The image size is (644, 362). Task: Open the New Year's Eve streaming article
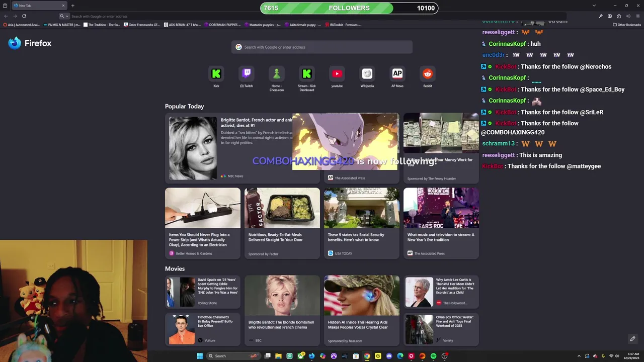click(x=441, y=224)
